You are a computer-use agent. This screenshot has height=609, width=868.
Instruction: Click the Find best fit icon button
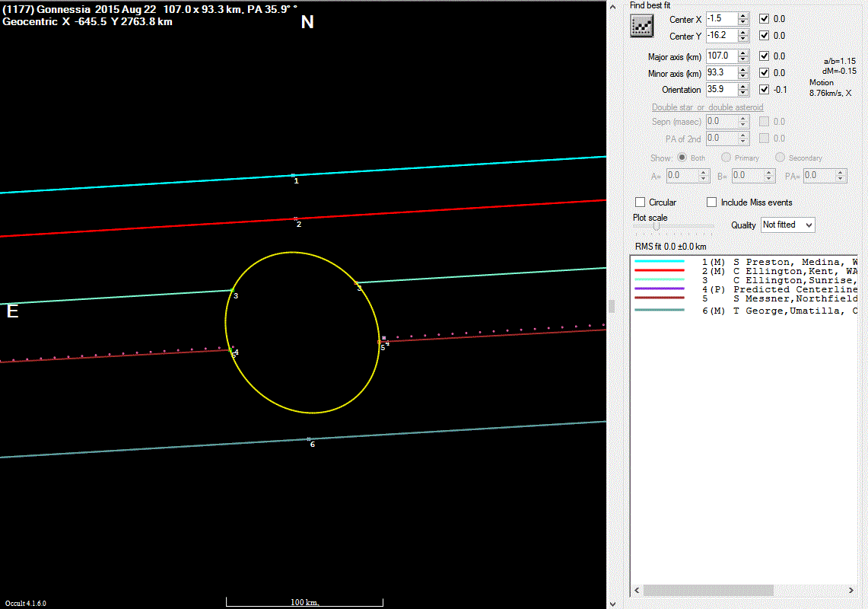[641, 26]
